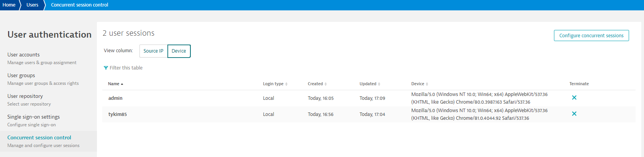Click Filter this table field
The image size is (644, 157).
(126, 68)
